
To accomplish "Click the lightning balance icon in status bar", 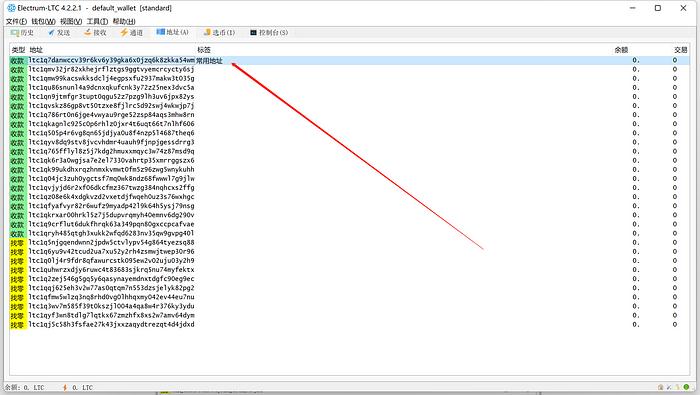I will [65, 387].
